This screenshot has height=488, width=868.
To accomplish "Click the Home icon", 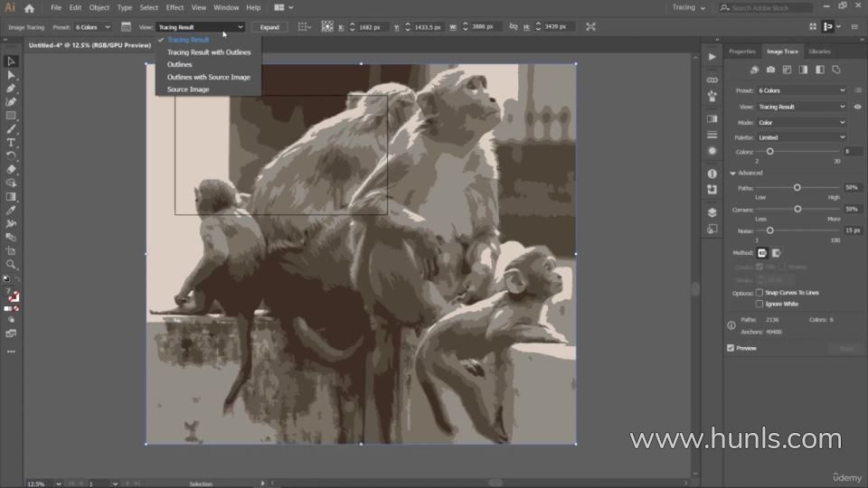I will [x=29, y=7].
